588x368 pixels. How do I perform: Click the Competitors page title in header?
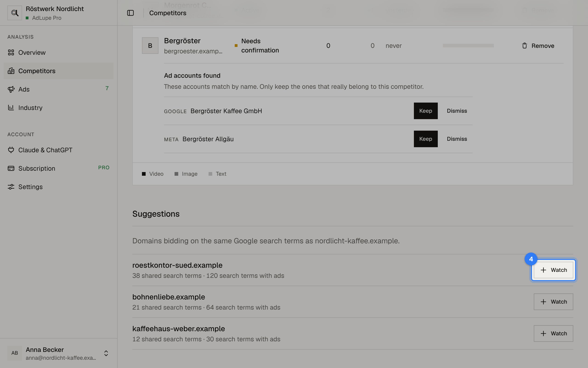point(168,13)
